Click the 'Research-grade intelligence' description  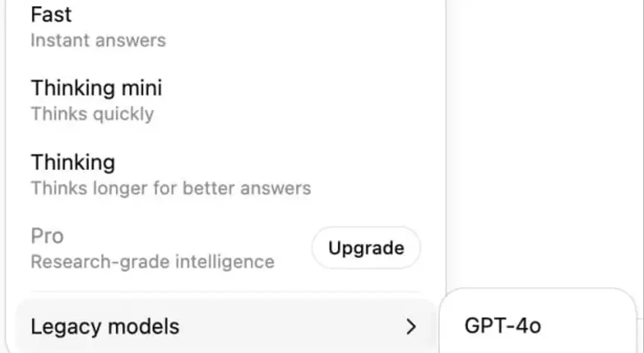[152, 261]
